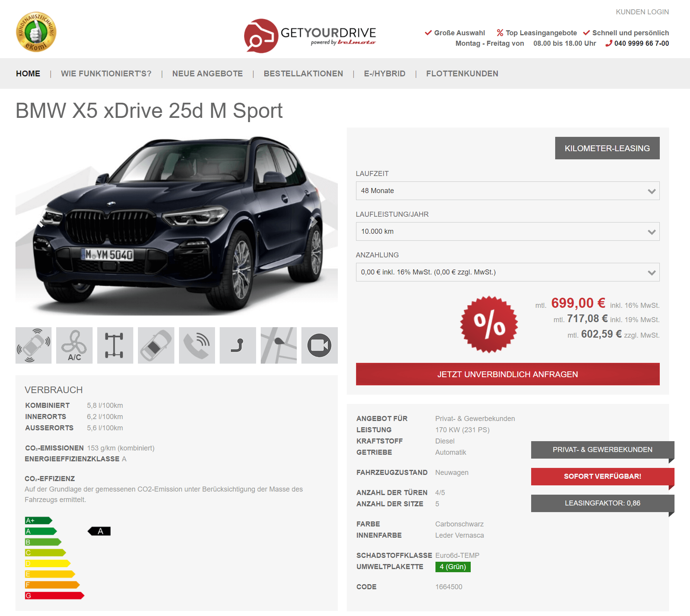Click the Top Leasingangebote text
The width and height of the screenshot is (690, 616).
click(541, 33)
